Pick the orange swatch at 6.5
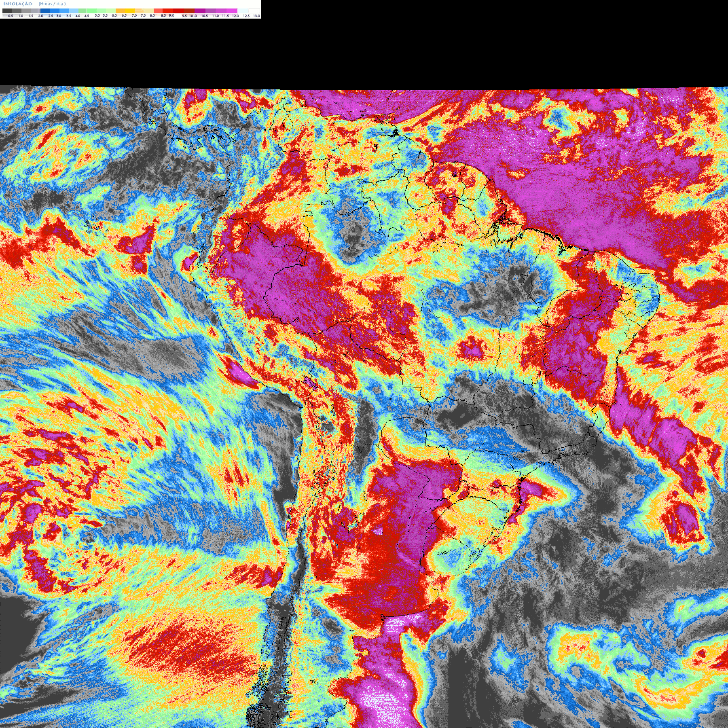Screen dimensions: 728x728 point(120,11)
